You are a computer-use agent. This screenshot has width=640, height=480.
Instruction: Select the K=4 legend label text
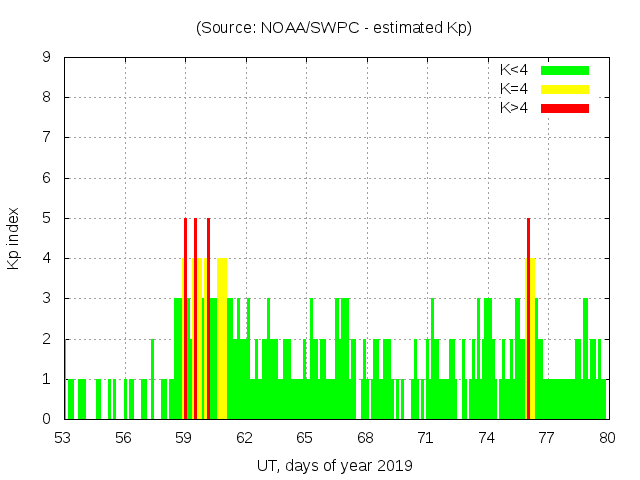514,89
